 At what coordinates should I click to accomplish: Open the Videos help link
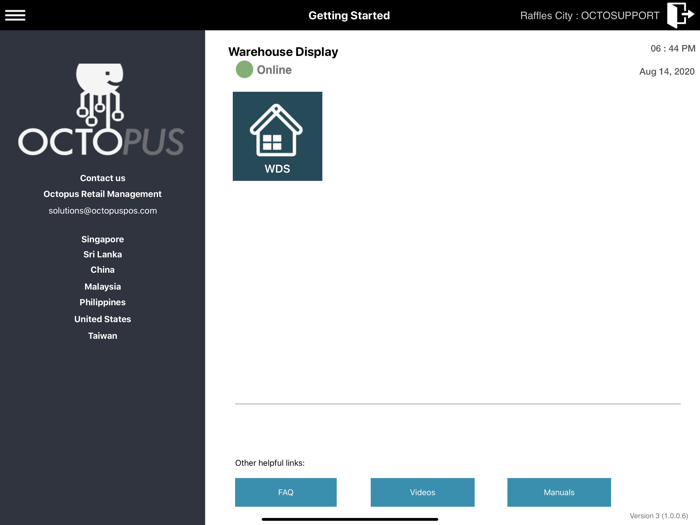click(422, 492)
